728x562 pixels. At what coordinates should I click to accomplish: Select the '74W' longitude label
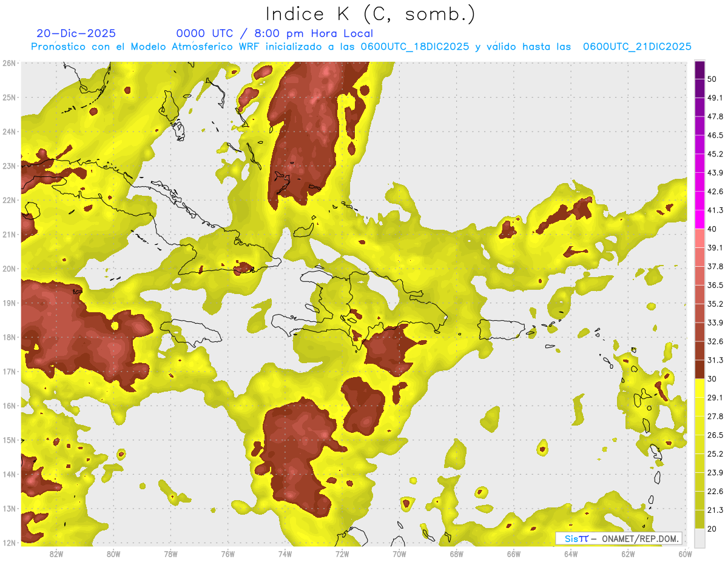(285, 554)
